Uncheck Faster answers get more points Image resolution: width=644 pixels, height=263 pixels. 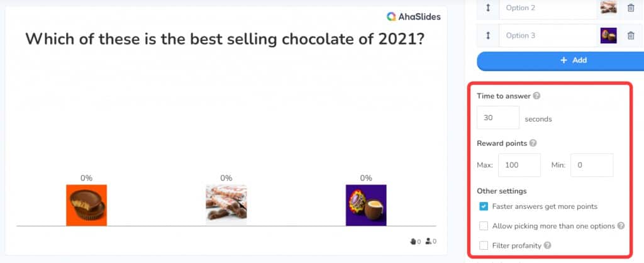click(x=484, y=206)
